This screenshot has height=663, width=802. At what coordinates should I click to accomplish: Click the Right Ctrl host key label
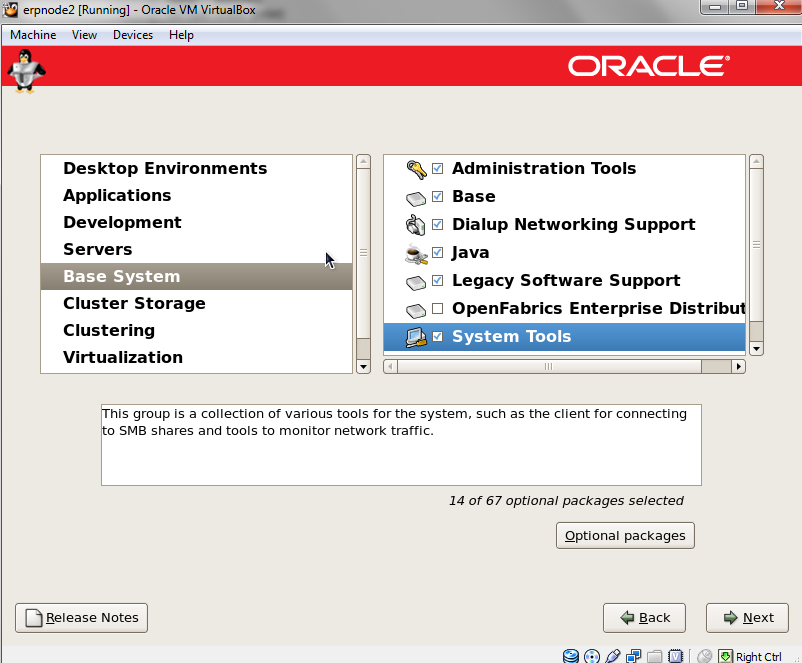[759, 656]
